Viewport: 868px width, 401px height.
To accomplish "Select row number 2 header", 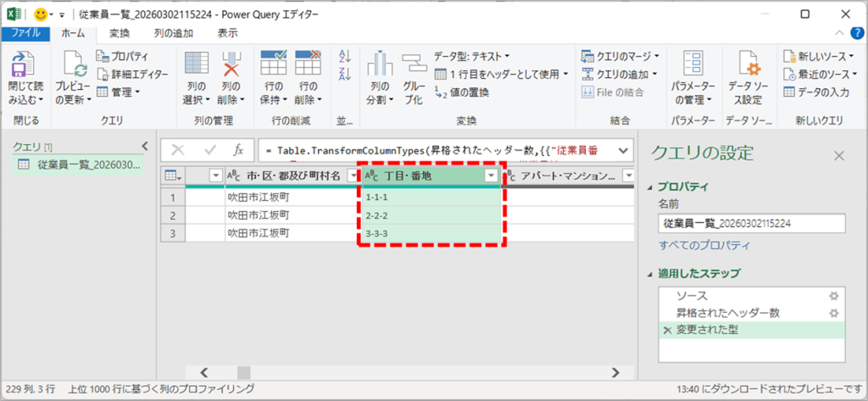I will tap(173, 214).
